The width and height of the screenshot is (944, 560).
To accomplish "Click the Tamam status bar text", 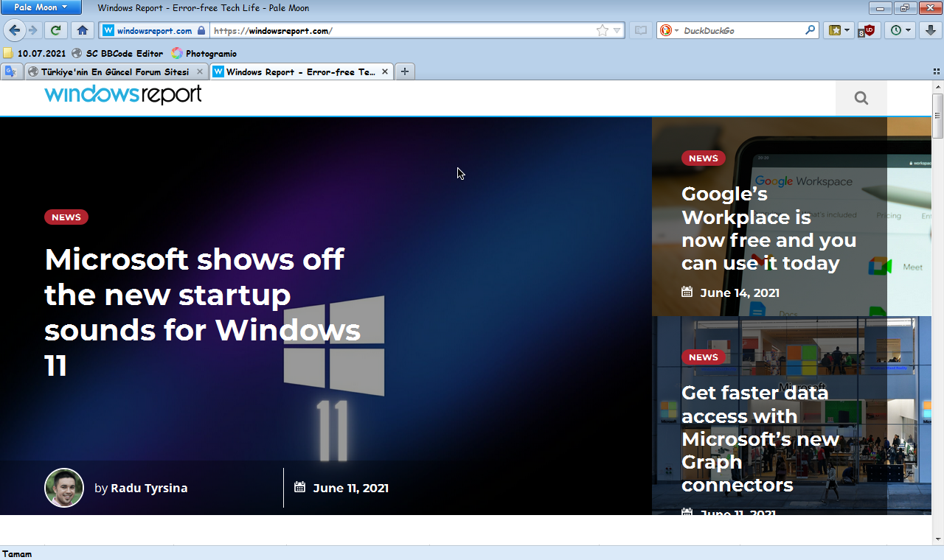I will click(17, 553).
